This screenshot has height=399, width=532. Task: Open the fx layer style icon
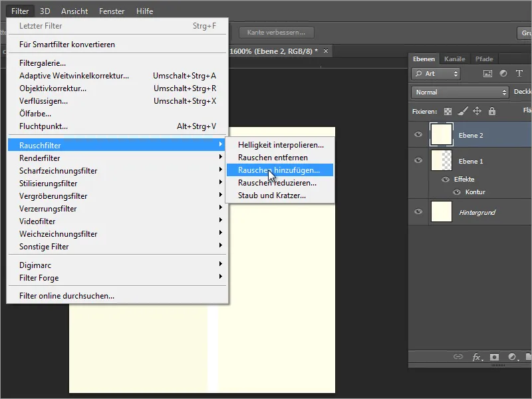(477, 357)
